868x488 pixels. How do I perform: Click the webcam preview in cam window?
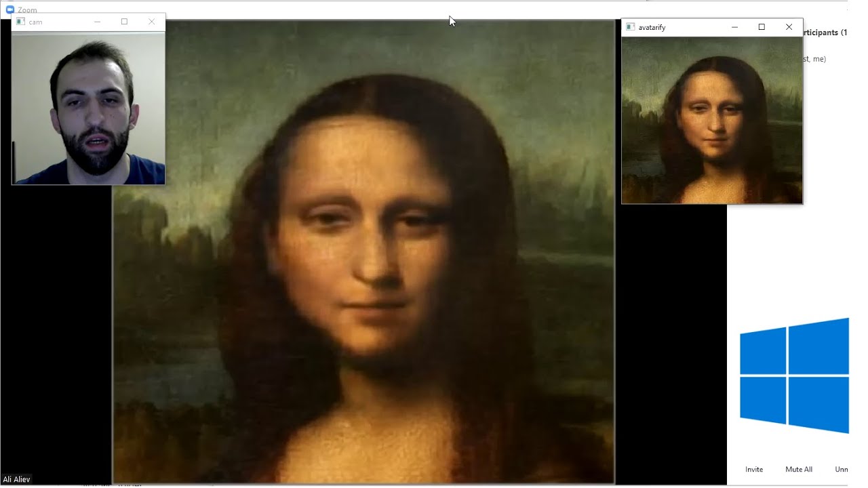pos(88,108)
